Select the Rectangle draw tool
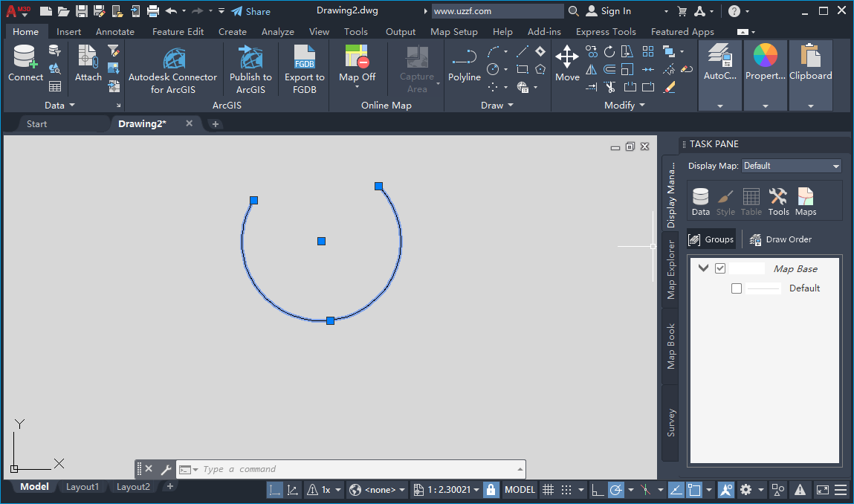The width and height of the screenshot is (854, 504). (x=523, y=68)
